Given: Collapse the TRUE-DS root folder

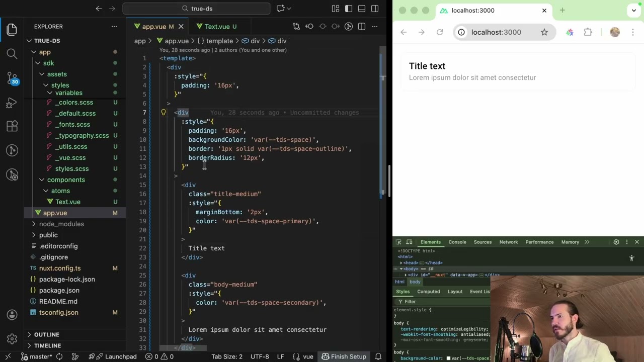Looking at the screenshot, I should [29, 41].
